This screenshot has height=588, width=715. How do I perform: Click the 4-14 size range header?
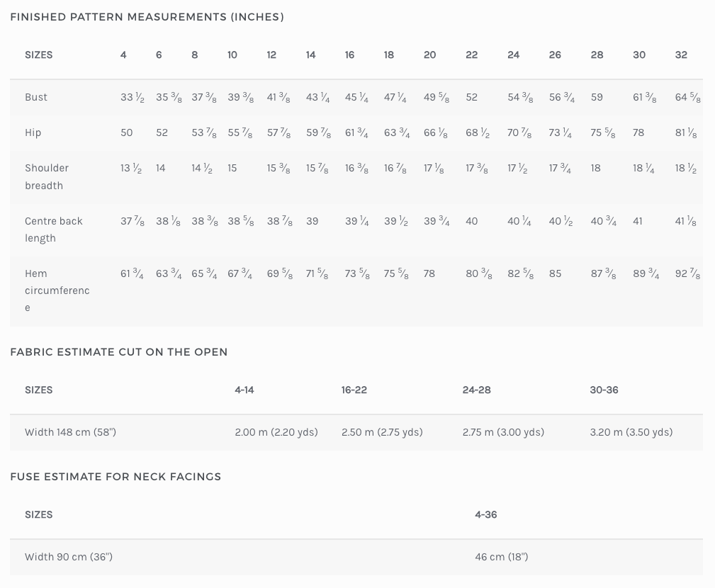pyautogui.click(x=244, y=390)
